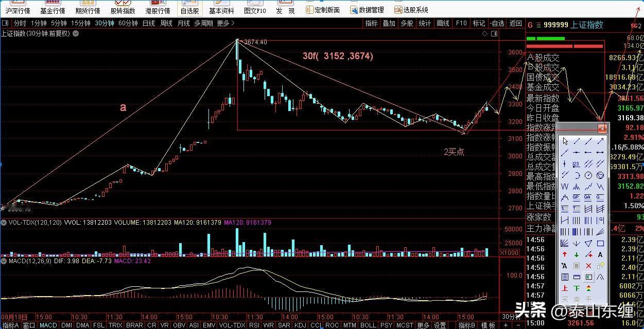Click the 标记 mark button
This screenshot has width=644, height=329.
(x=479, y=23)
